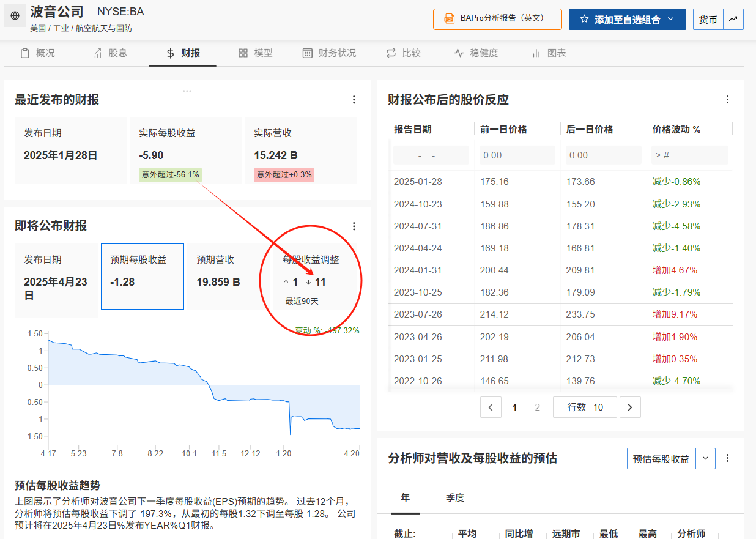Image resolution: width=756 pixels, height=539 pixels.
Task: Switch to the 股息 tab
Action: pos(110,53)
